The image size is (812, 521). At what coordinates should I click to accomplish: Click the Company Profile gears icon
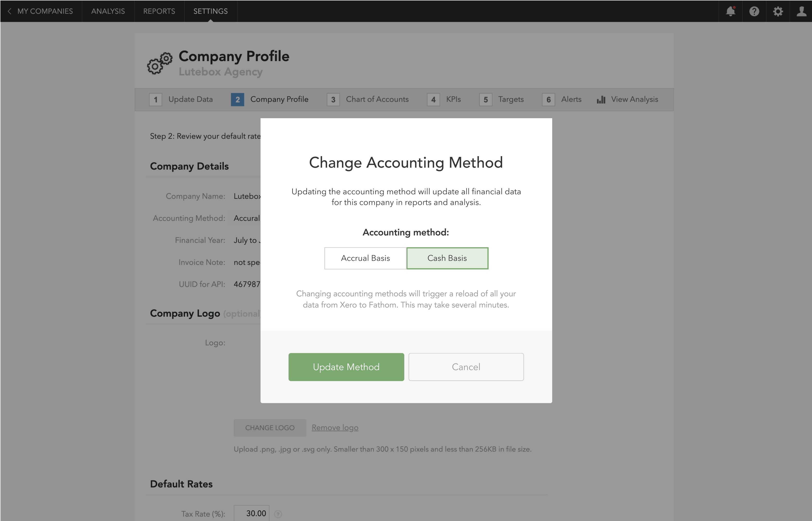(160, 63)
